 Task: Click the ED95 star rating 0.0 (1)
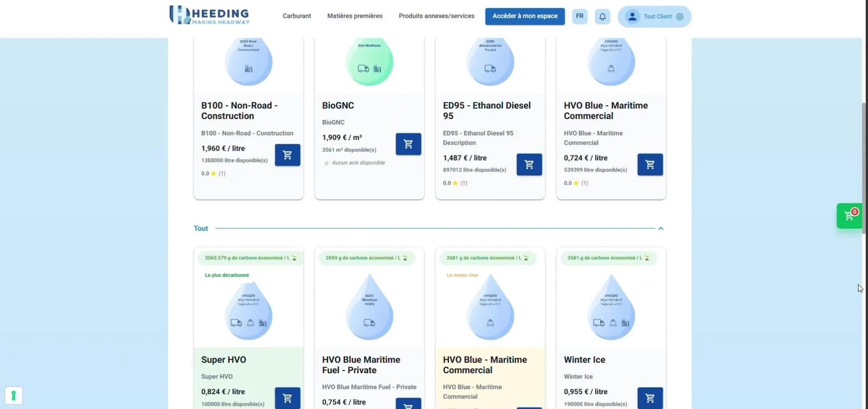coord(455,183)
